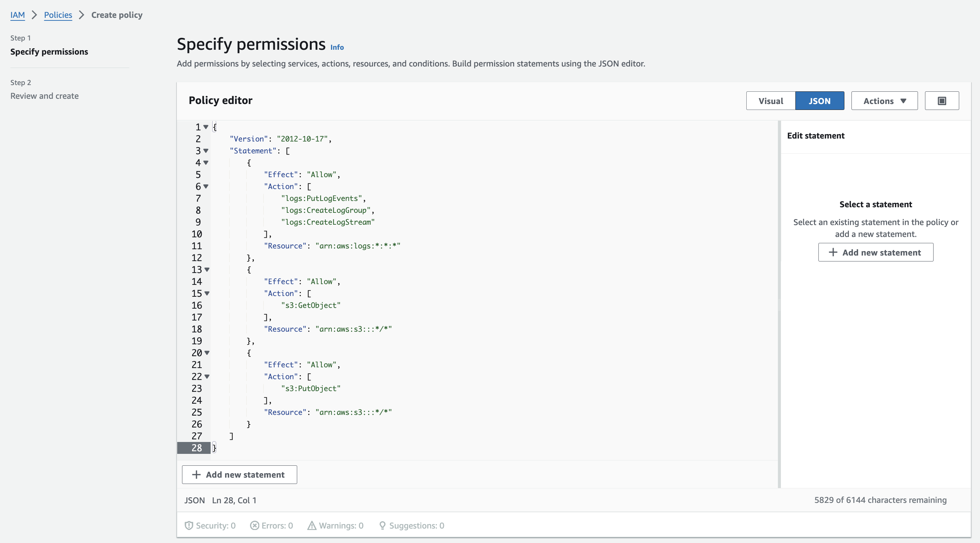Click the Warnings triangle status icon
The width and height of the screenshot is (980, 543).
[x=312, y=526]
